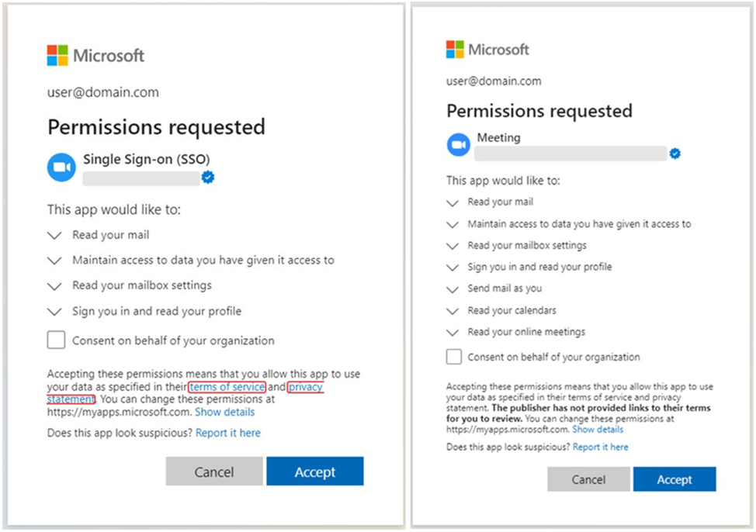The height and width of the screenshot is (532, 756).
Task: Click the Microsoft logo in the right dialog
Action: (487, 49)
